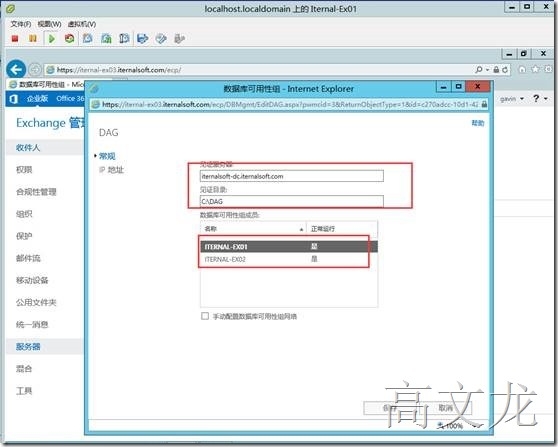Image resolution: width=558 pixels, height=447 pixels.
Task: Open 组织 in the left navigation
Action: (x=24, y=214)
